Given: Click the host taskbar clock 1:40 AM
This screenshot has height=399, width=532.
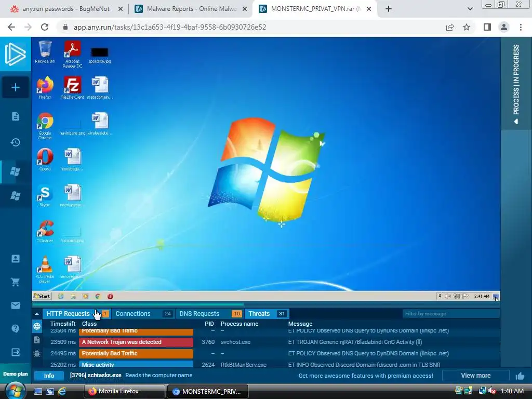Looking at the screenshot, I should [512, 391].
